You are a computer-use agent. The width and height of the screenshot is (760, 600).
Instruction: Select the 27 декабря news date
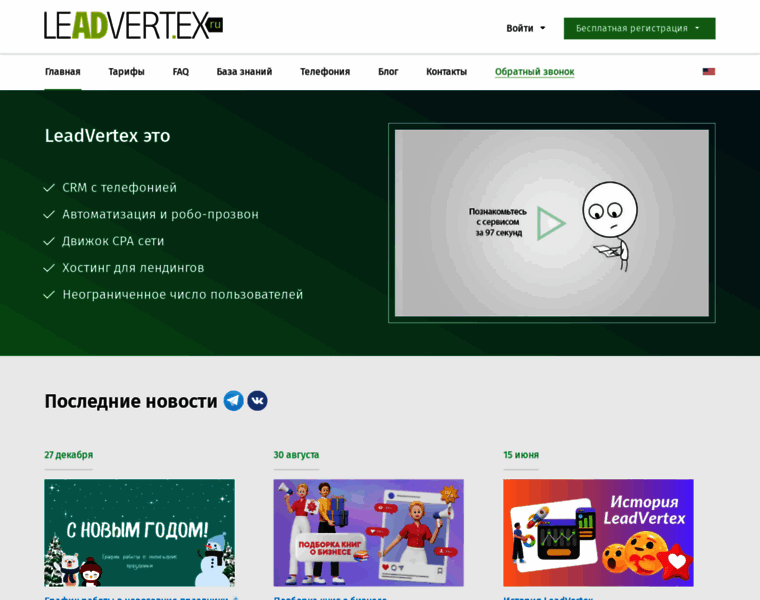tap(68, 455)
